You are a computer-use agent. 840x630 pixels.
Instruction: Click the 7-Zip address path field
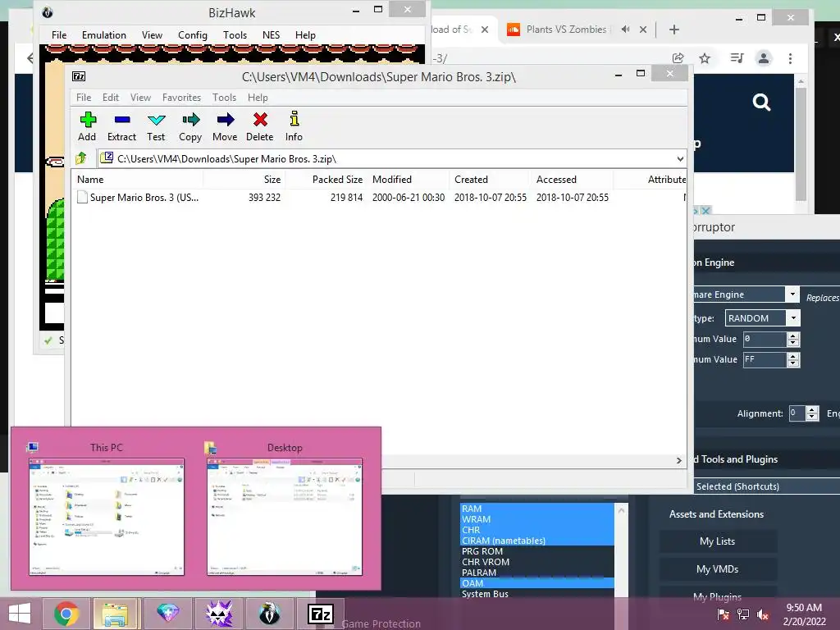pyautogui.click(x=391, y=158)
